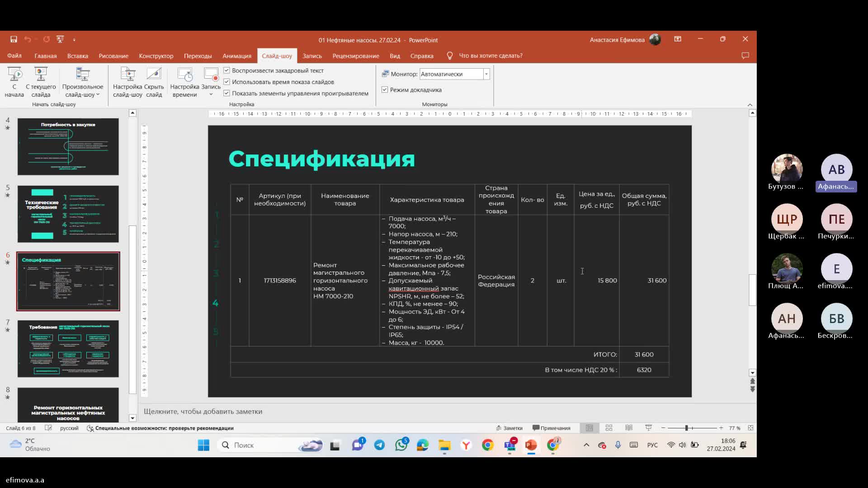The image size is (868, 488).
Task: Open the Windows Start menu
Action: 203,445
